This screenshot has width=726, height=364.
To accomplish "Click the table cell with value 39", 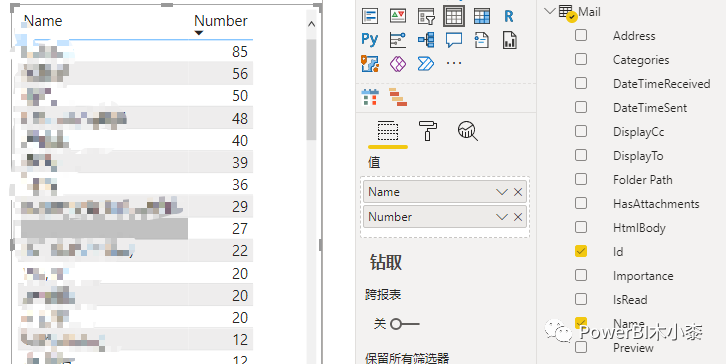I will click(x=240, y=163).
